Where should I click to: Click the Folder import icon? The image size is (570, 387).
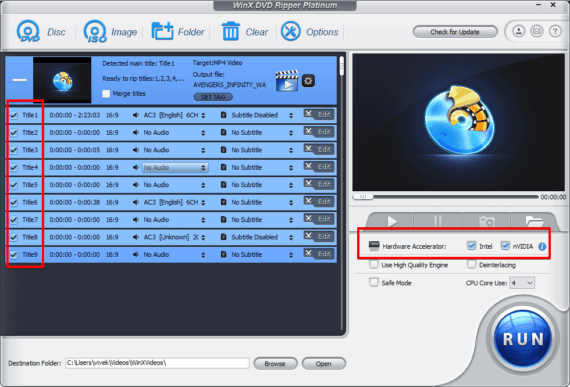tap(162, 31)
